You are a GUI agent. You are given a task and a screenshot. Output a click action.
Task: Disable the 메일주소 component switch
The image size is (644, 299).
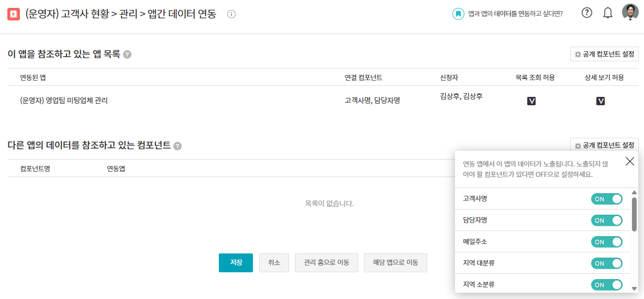[606, 242]
